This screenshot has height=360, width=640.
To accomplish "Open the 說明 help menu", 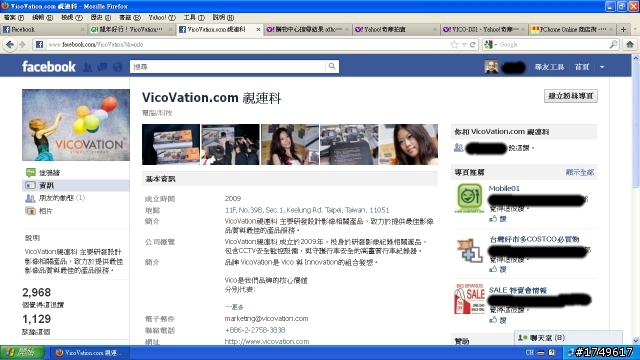I will click(x=223, y=18).
